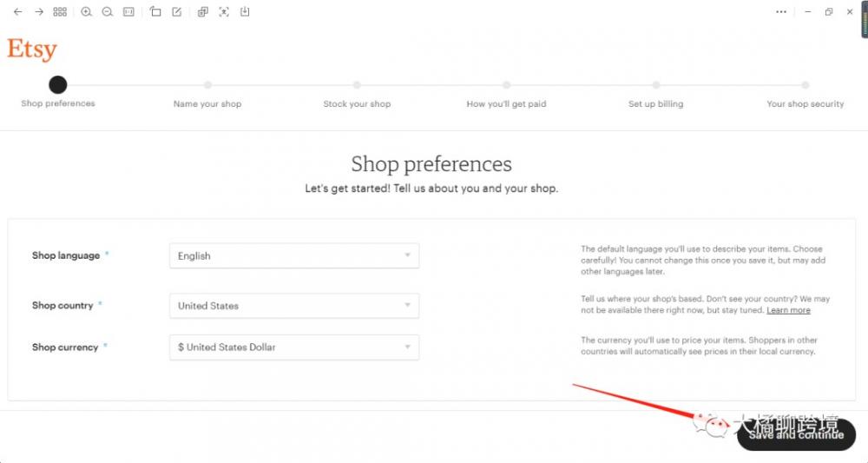
Task: Open the Shop country dropdown showing United States
Action: click(x=294, y=306)
